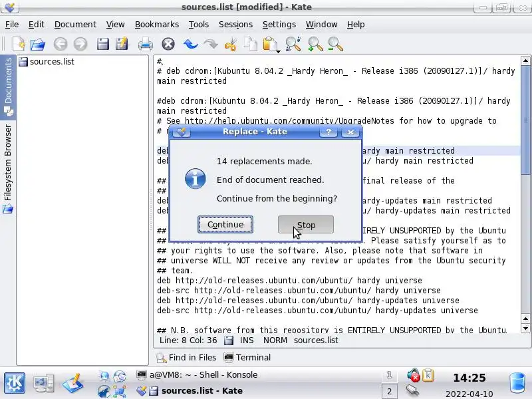The height and width of the screenshot is (399, 532).
Task: Switch to the Konsole shell taskbar entry
Action: tap(197, 374)
